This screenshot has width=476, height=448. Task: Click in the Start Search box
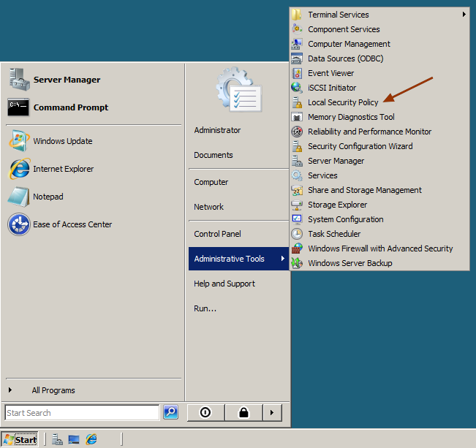tap(82, 412)
